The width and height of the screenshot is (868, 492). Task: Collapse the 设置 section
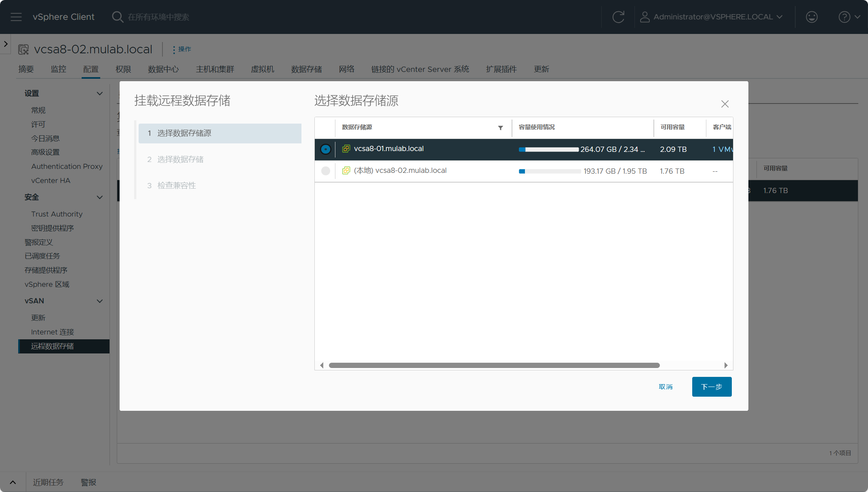[x=99, y=93]
